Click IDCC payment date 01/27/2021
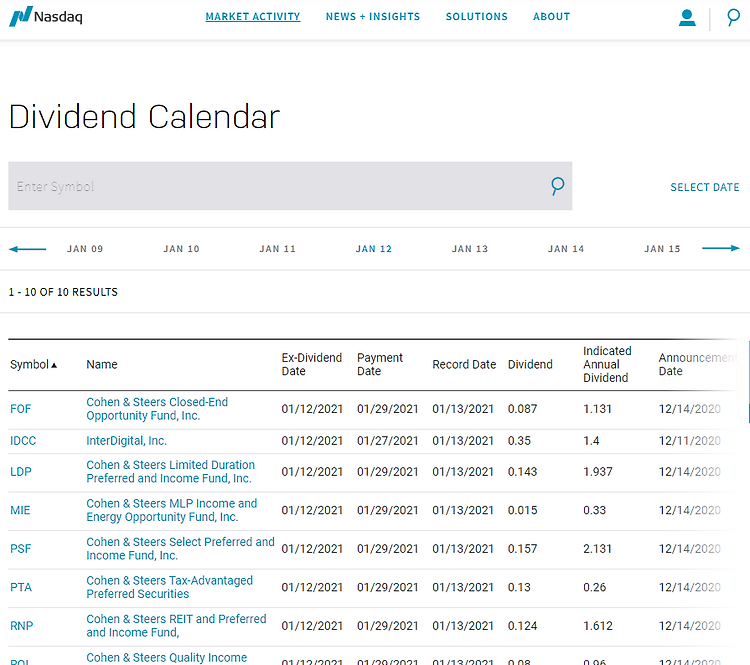 tap(387, 441)
